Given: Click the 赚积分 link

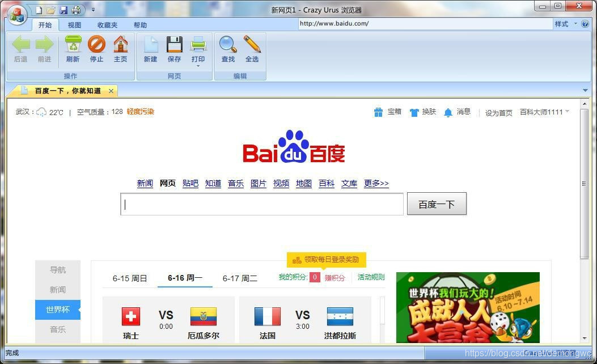Looking at the screenshot, I should pyautogui.click(x=335, y=278).
